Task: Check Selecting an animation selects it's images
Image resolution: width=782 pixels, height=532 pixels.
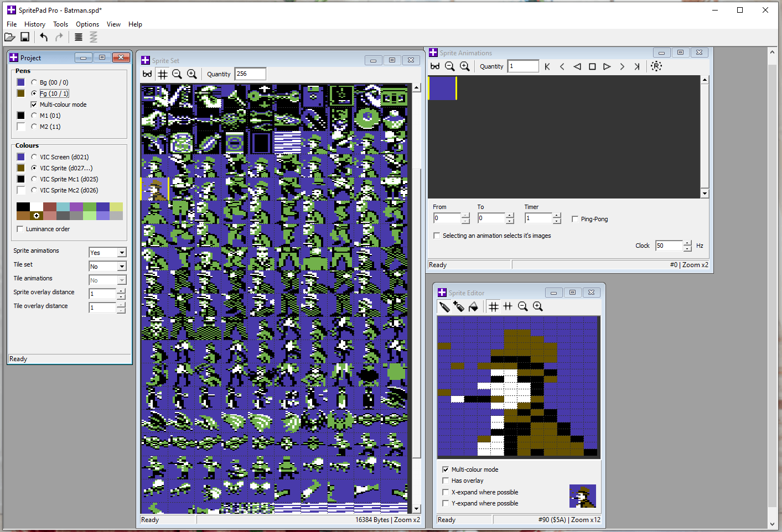Action: pos(437,236)
